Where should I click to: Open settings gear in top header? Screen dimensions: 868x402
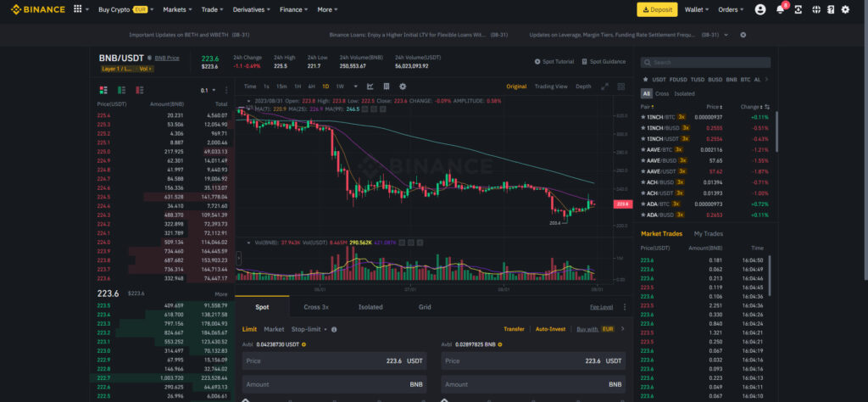(845, 9)
